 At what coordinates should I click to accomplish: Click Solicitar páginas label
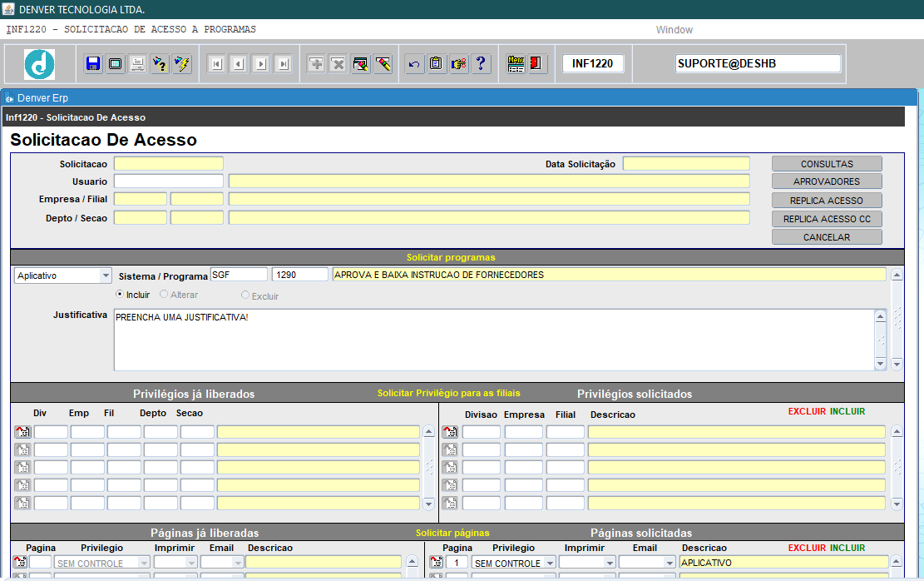click(452, 533)
